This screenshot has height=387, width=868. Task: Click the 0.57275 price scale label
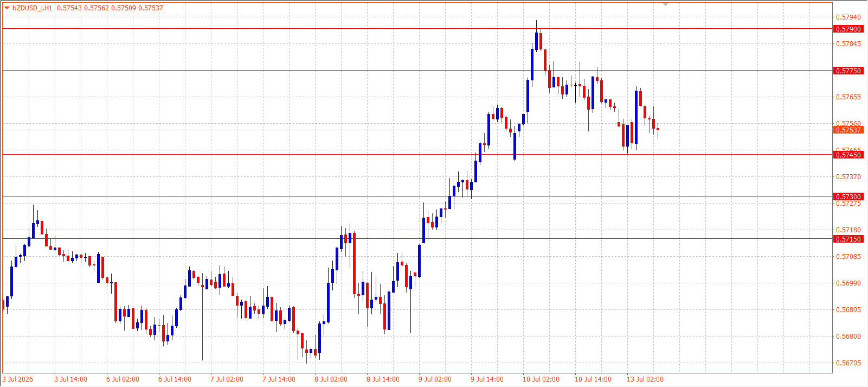click(x=848, y=204)
